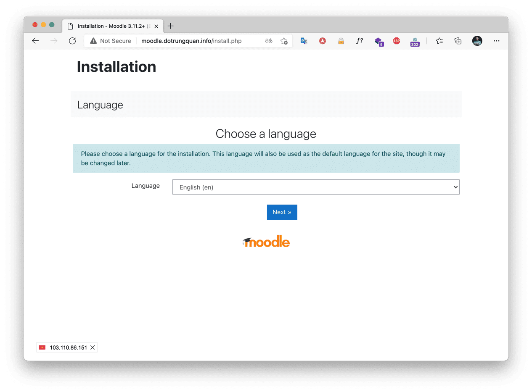Reload the page with refresh icon
Viewport: 532px width, 392px height.
[72, 41]
